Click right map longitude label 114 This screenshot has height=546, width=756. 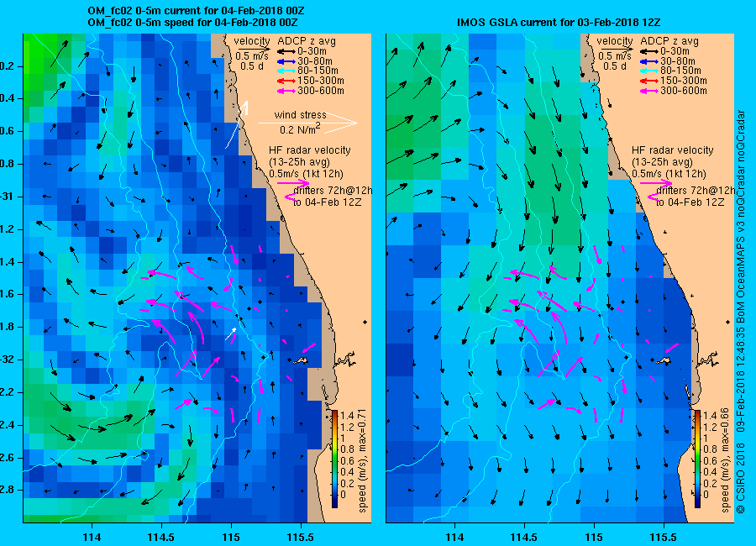click(x=454, y=537)
